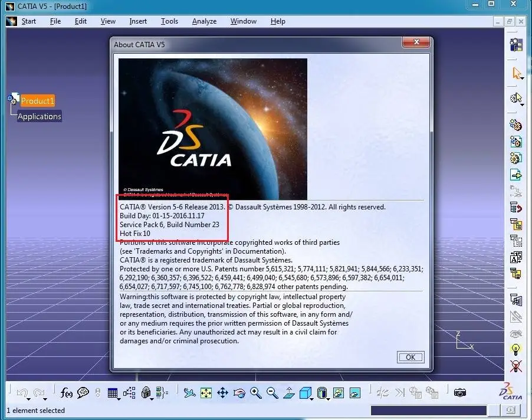Expand the padlock icon dropdown arrow
Screen dimensions: 532x420
(152, 399)
